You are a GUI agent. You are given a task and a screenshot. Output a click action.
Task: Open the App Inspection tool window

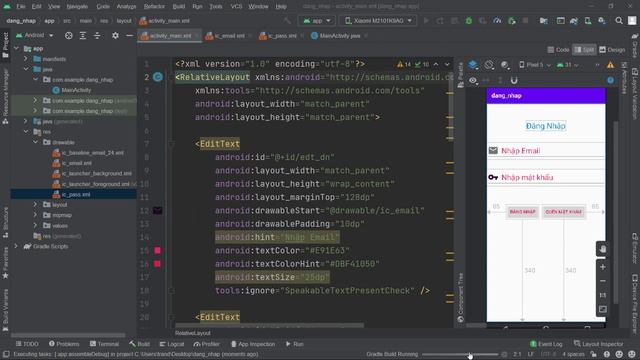click(x=253, y=344)
